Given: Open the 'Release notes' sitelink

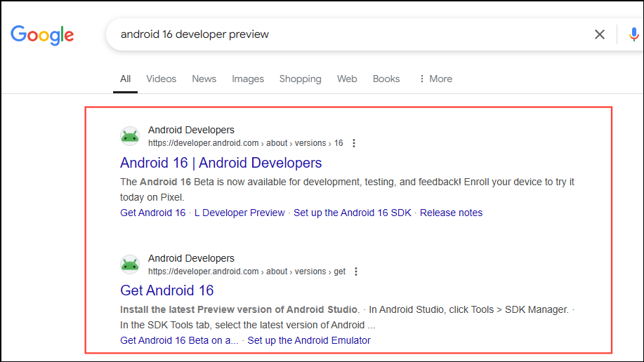Looking at the screenshot, I should point(451,213).
